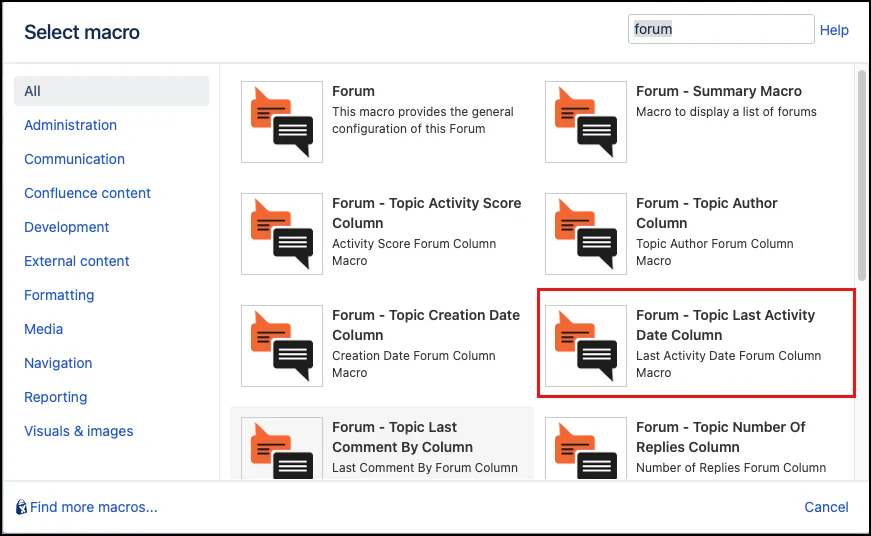The height and width of the screenshot is (536, 871).
Task: Select the All category
Action: [x=111, y=91]
